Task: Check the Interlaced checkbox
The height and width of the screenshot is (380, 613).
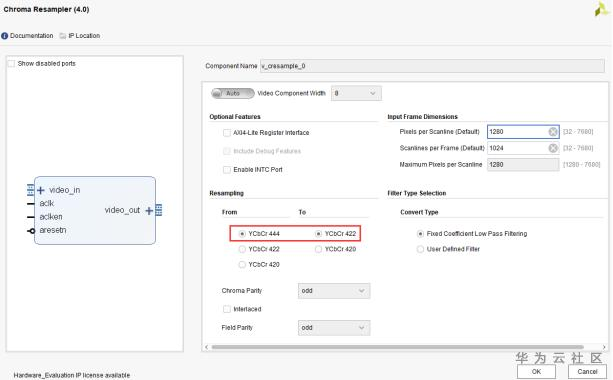Action: (227, 309)
